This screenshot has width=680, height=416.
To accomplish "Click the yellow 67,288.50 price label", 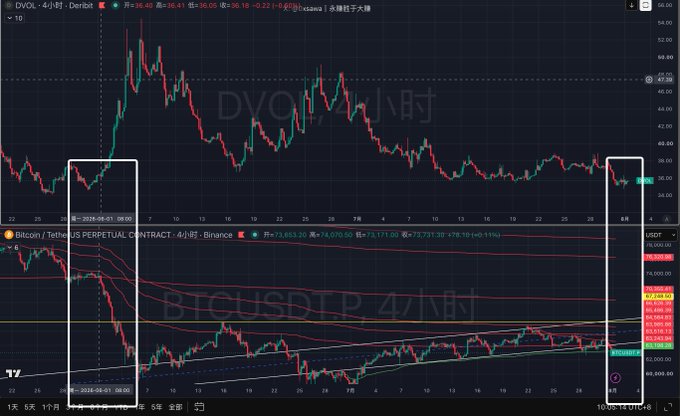I will point(658,296).
